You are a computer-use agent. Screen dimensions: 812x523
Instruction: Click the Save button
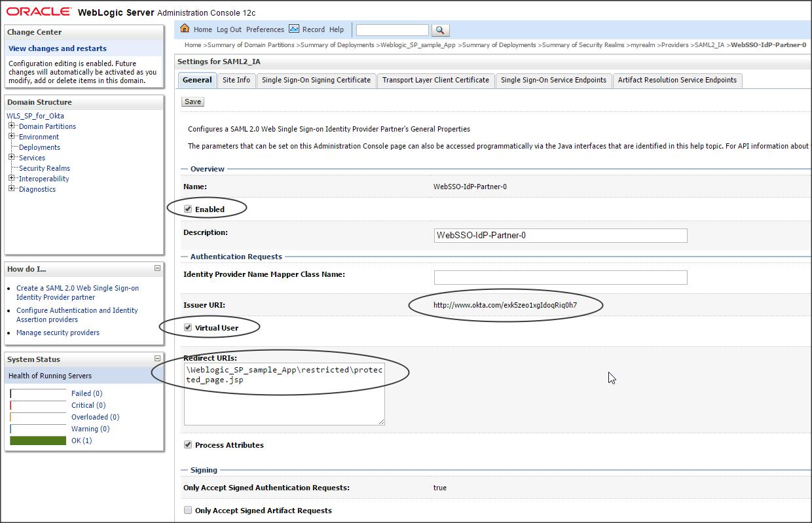click(193, 101)
